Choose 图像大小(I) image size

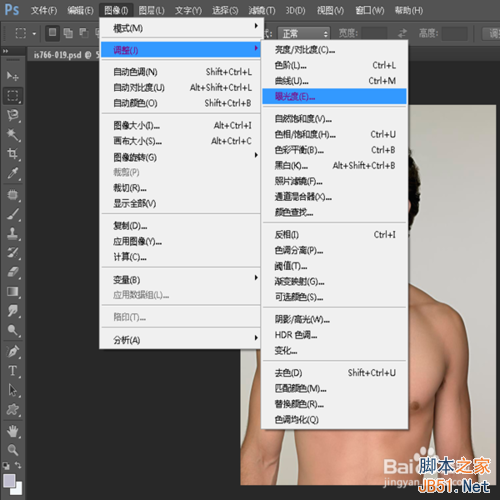[x=181, y=126]
